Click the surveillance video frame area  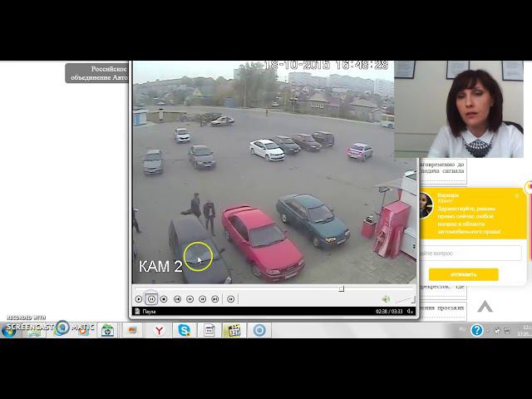click(274, 172)
